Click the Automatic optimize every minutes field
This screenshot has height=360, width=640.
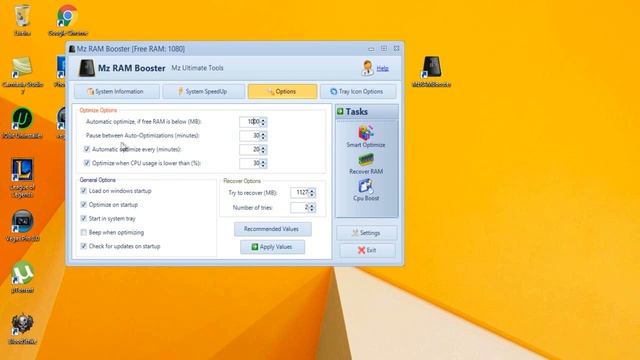(250, 149)
